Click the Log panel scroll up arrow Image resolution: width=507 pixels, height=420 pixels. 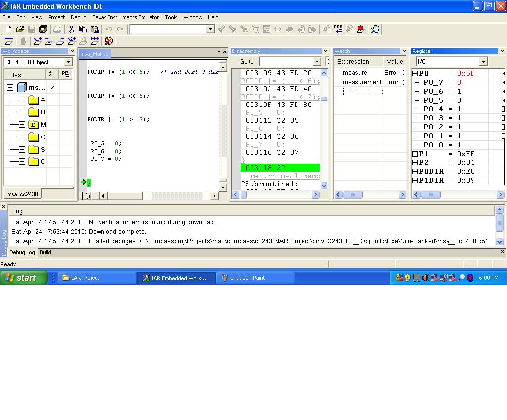499,210
